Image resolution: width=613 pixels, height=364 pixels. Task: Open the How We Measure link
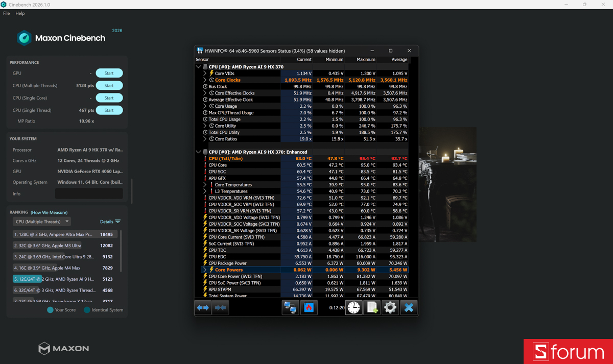[x=49, y=212]
